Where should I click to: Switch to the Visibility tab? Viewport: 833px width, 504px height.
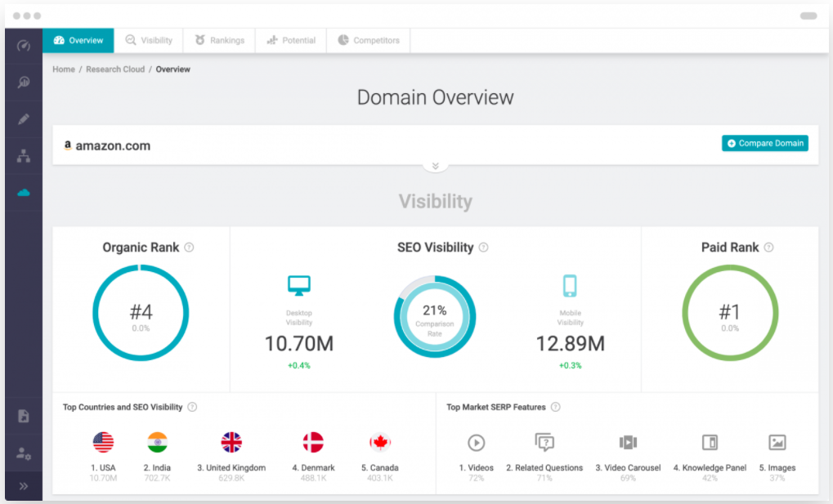(149, 40)
